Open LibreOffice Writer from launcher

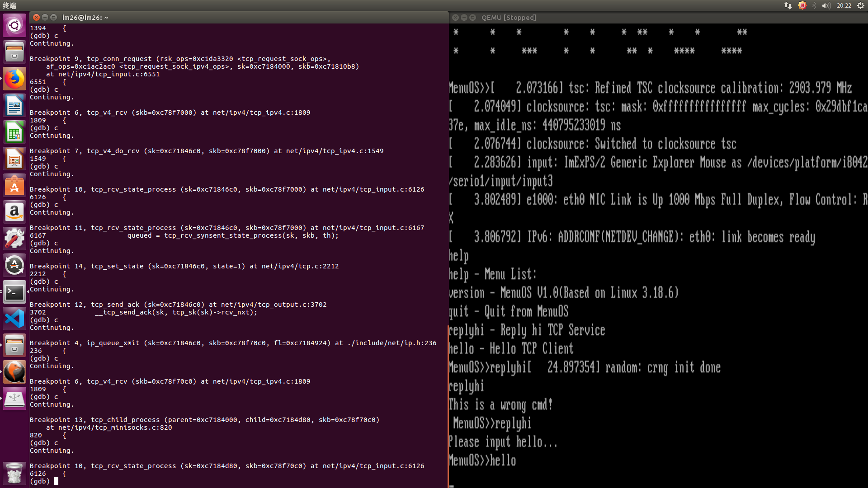pyautogui.click(x=14, y=106)
